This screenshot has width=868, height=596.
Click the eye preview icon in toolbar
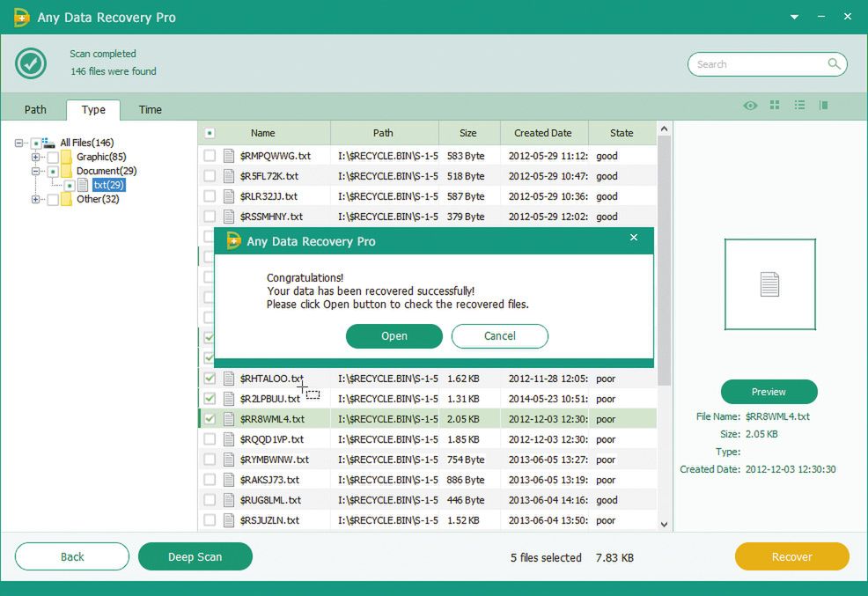tap(750, 106)
